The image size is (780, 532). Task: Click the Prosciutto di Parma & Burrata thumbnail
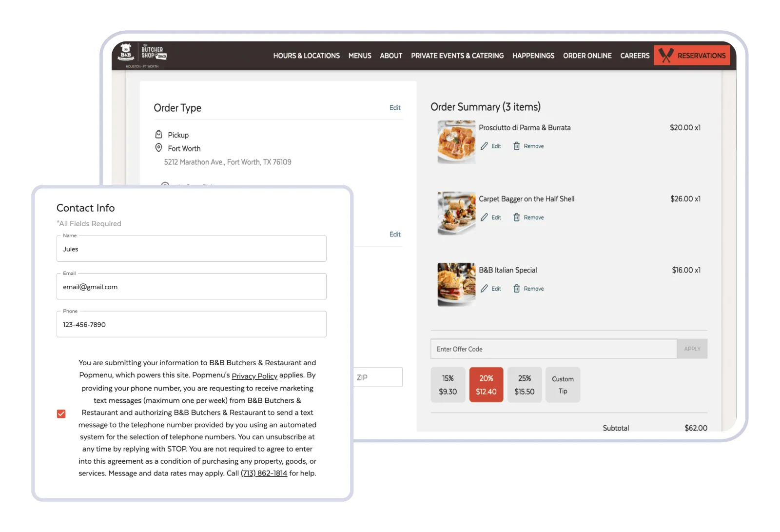[x=456, y=141]
